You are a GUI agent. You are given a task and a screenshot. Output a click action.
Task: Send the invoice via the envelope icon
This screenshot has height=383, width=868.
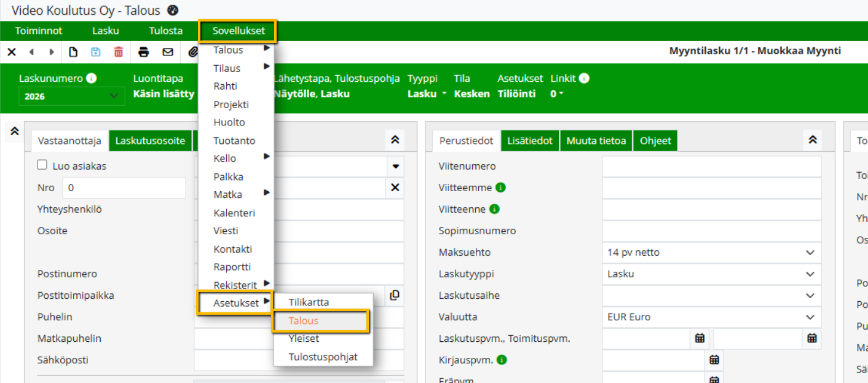(168, 52)
